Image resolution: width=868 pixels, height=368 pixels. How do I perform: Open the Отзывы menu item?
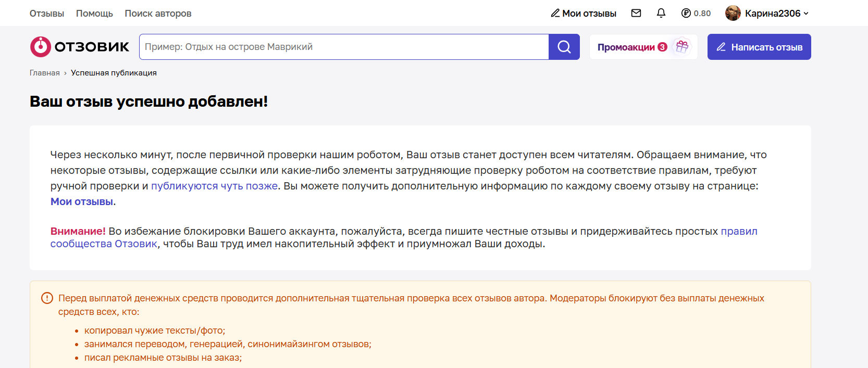click(47, 14)
